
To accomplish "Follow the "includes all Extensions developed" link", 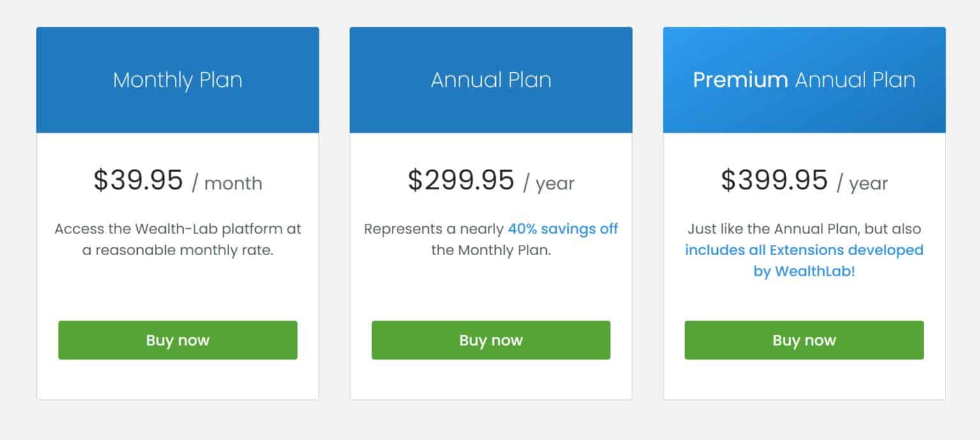I will point(804,250).
